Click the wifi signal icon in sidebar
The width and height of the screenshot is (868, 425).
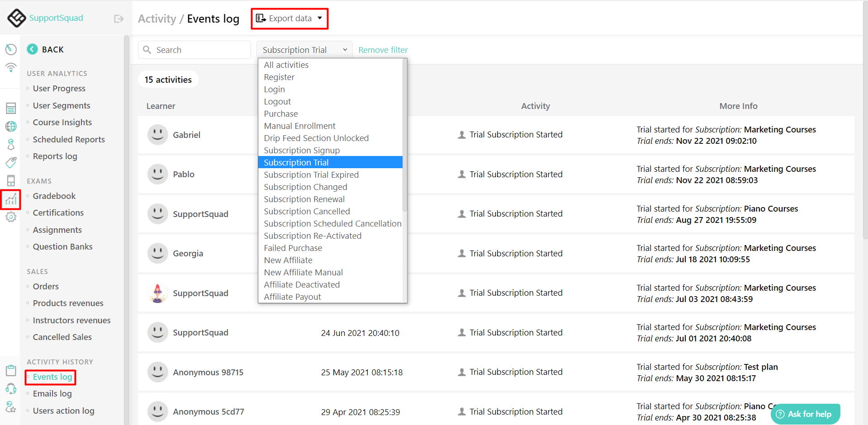11,67
